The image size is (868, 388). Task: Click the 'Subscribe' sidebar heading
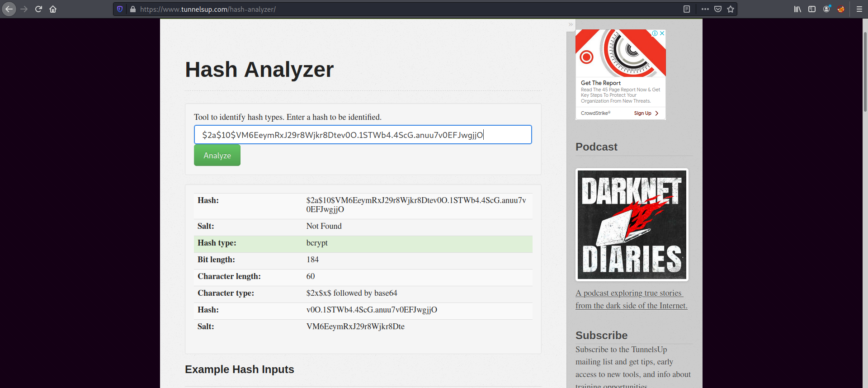(x=601, y=336)
